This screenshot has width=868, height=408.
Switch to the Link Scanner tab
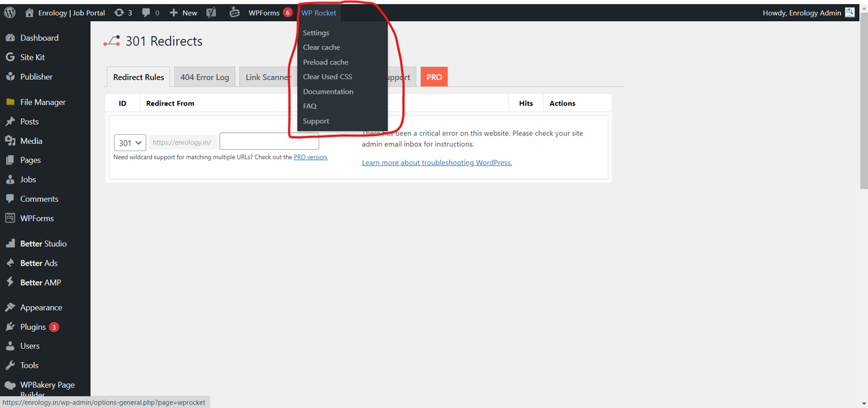click(268, 77)
